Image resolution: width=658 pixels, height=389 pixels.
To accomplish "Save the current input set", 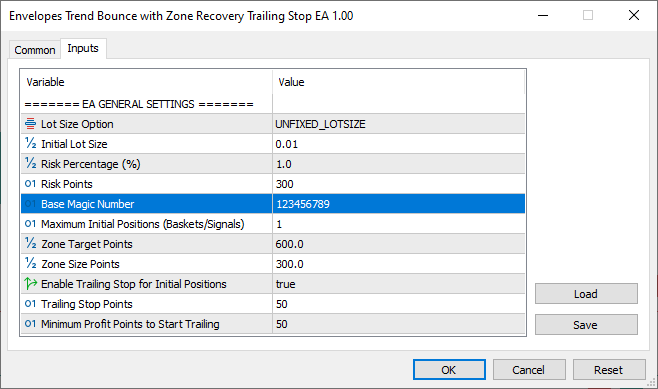I will (x=586, y=325).
